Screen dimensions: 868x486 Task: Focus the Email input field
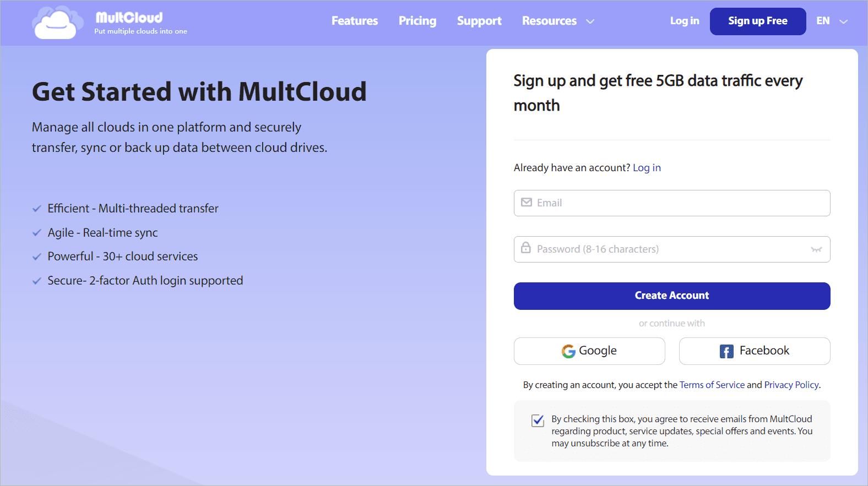tap(672, 203)
